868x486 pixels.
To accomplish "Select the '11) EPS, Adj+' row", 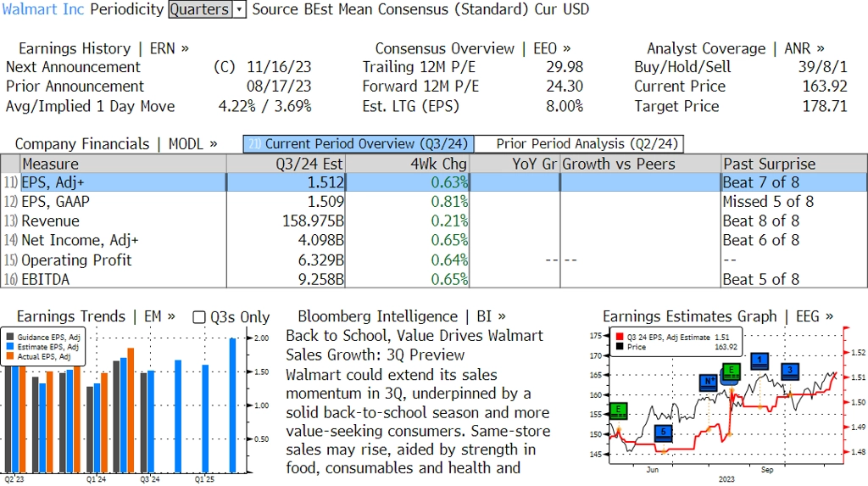I will 434,182.
